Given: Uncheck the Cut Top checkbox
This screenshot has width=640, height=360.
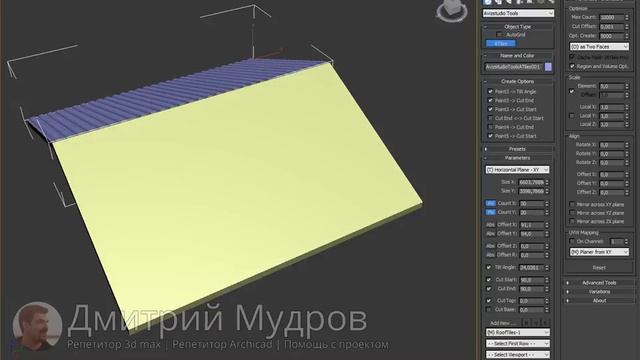Looking at the screenshot, I should 489,301.
